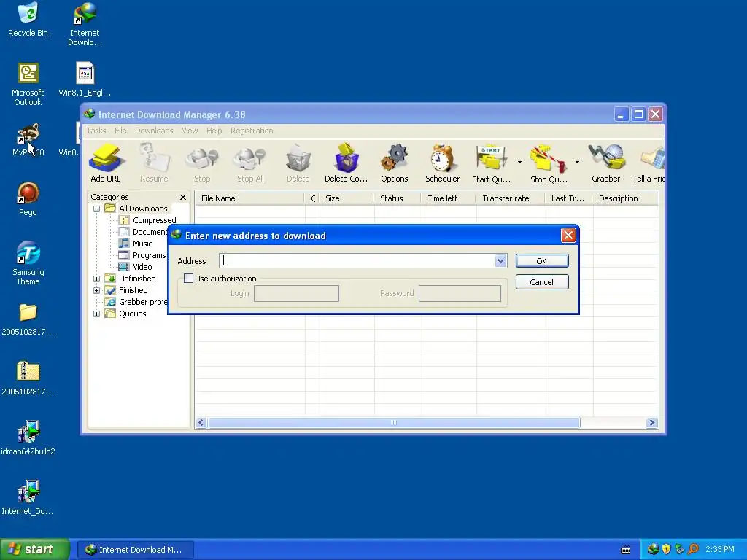Select the Win8.1_Engl file on desktop
Image resolution: width=747 pixels, height=560 pixels.
[85, 79]
